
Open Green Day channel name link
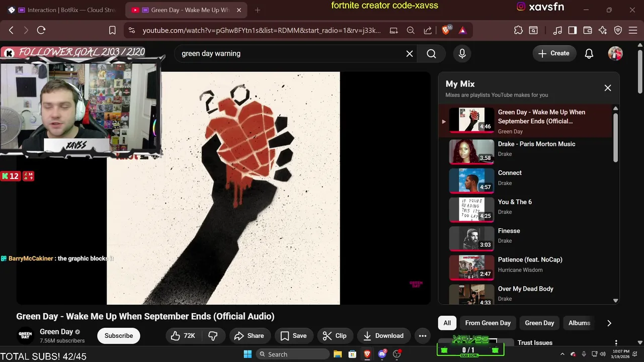point(56,332)
